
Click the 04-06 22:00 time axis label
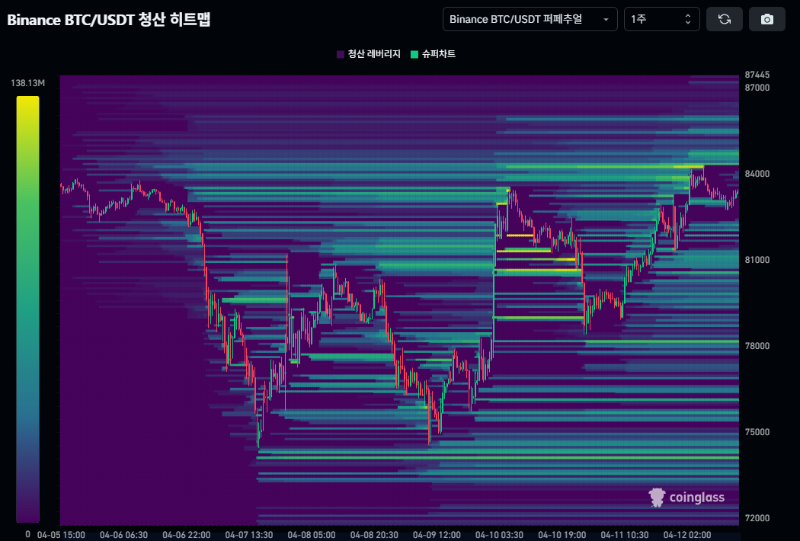pyautogui.click(x=186, y=535)
